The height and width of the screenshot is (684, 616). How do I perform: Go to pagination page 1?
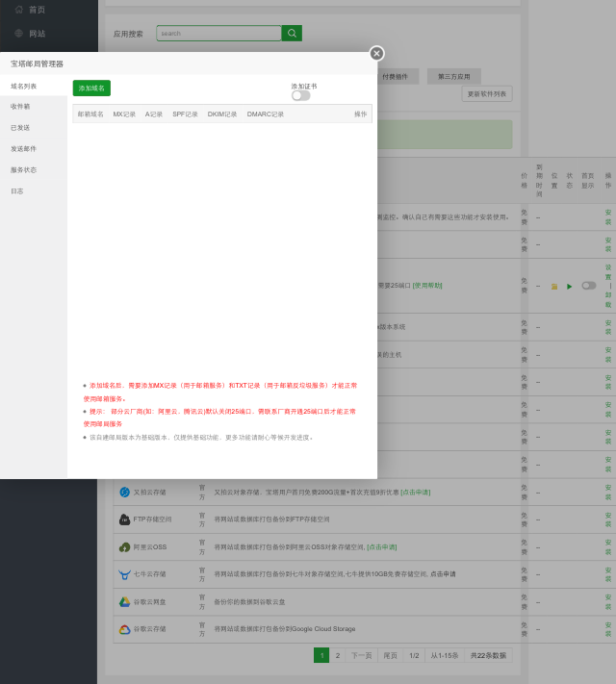(321, 655)
